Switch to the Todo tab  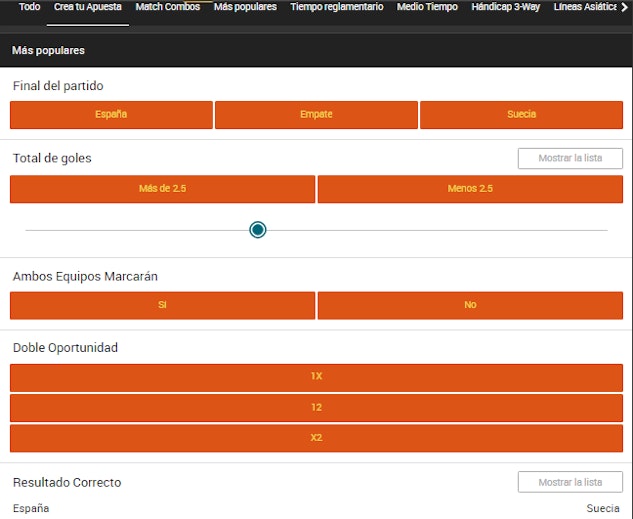coord(29,7)
